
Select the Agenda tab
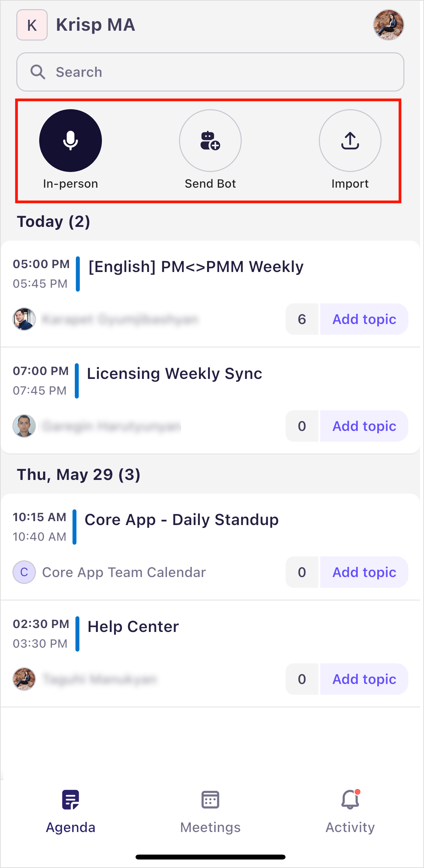point(70,812)
